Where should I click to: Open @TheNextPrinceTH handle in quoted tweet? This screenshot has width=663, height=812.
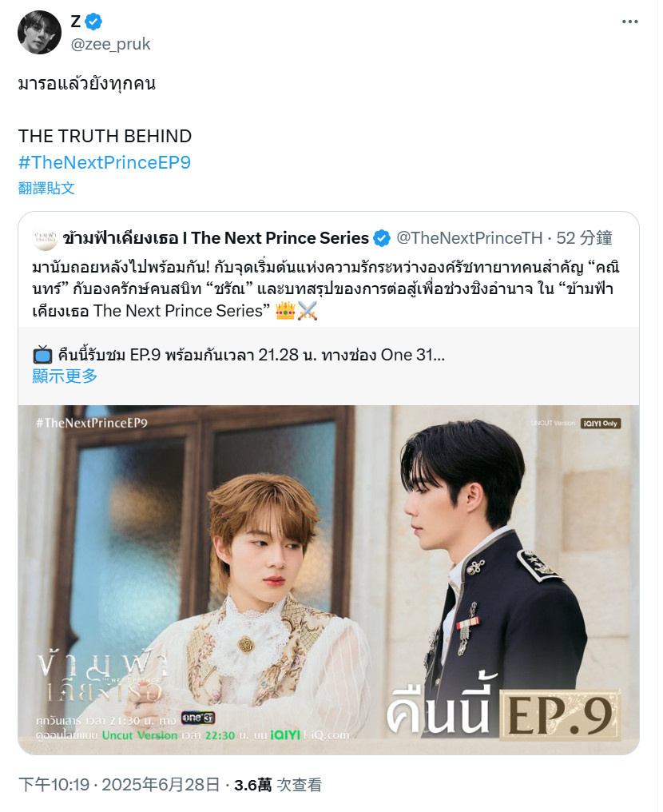pos(470,238)
